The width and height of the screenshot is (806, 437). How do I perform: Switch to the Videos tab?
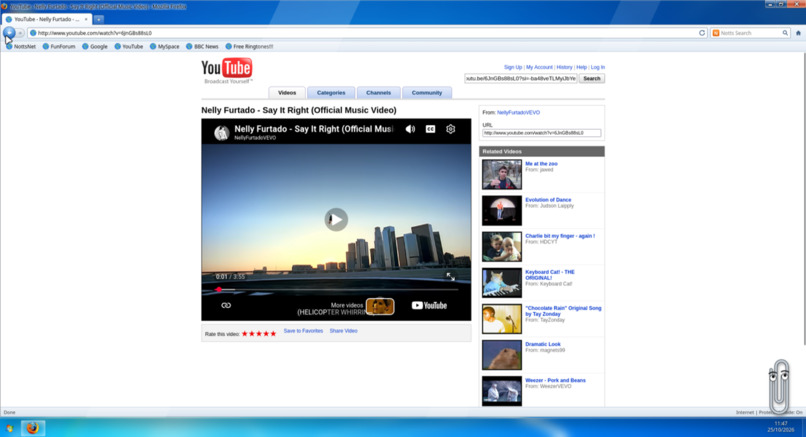[x=287, y=93]
